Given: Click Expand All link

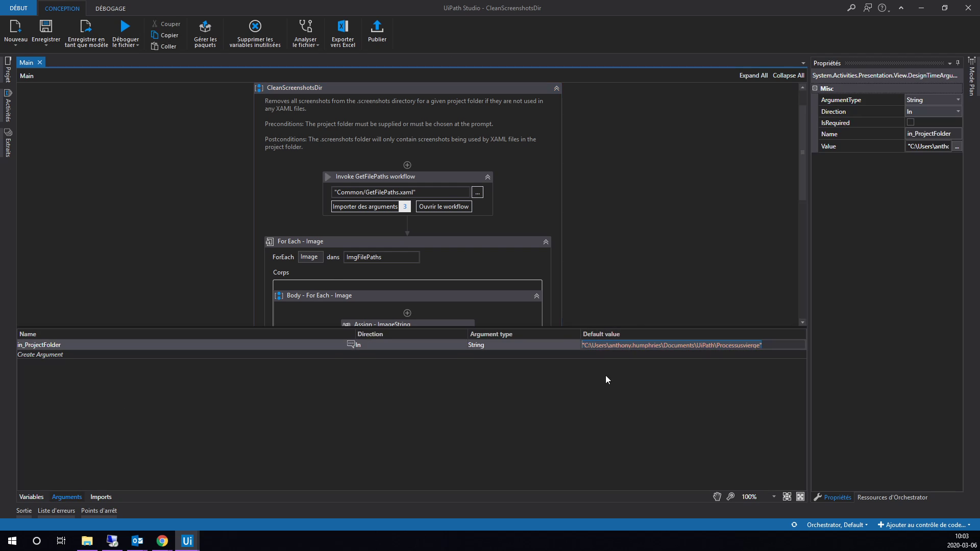Looking at the screenshot, I should tap(753, 76).
